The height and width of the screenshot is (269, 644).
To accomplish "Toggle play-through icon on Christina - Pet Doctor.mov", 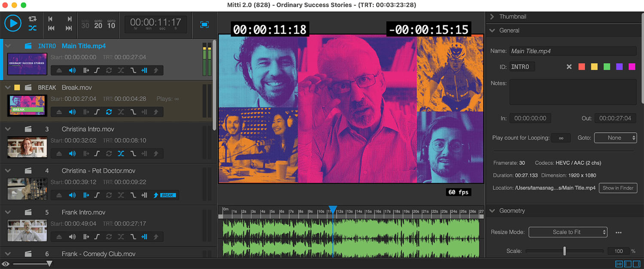I will coord(86,196).
